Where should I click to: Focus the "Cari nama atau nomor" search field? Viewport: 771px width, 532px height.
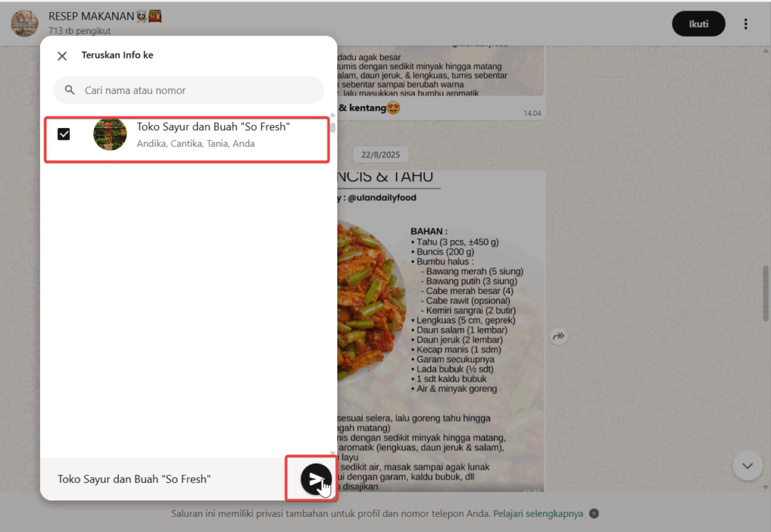tap(196, 90)
